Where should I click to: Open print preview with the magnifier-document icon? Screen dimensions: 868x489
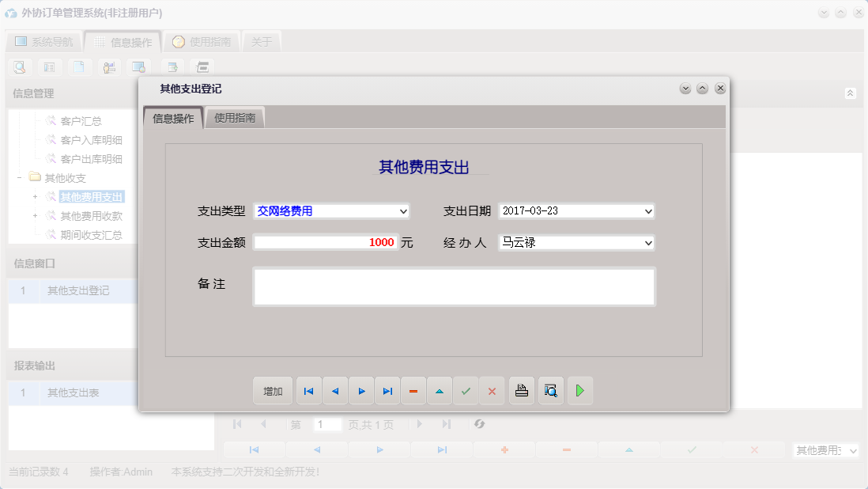550,390
